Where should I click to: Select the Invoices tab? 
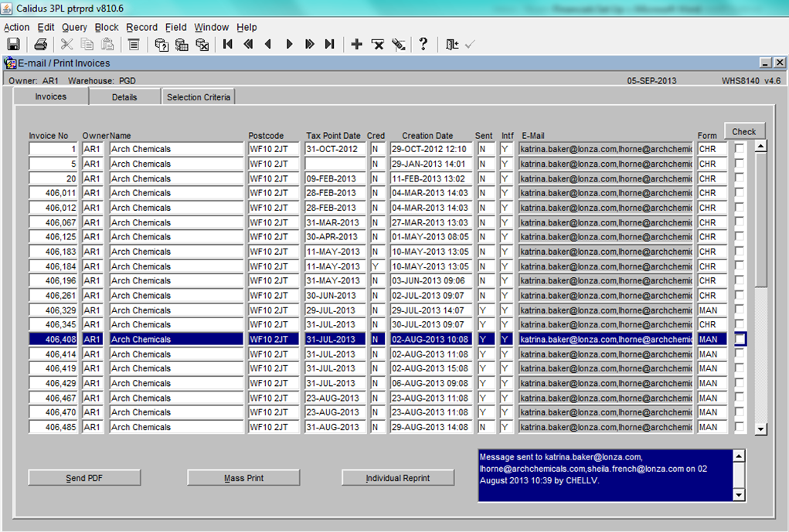click(51, 97)
